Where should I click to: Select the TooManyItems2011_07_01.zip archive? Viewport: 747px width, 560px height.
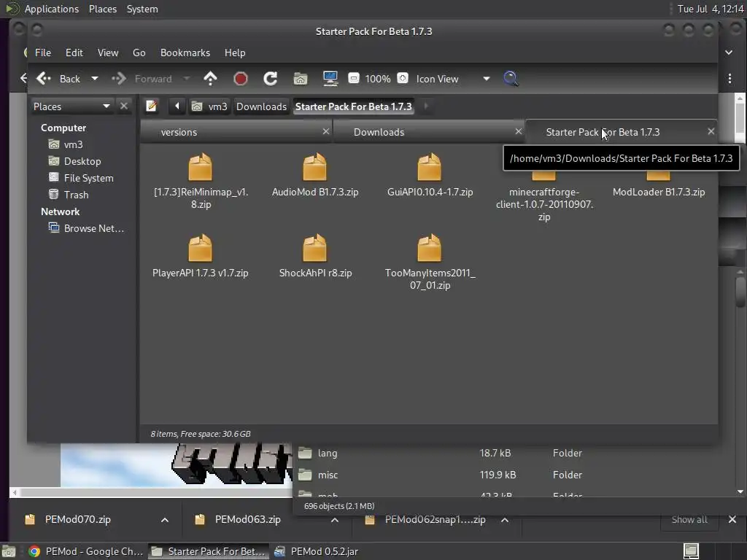coord(430,262)
